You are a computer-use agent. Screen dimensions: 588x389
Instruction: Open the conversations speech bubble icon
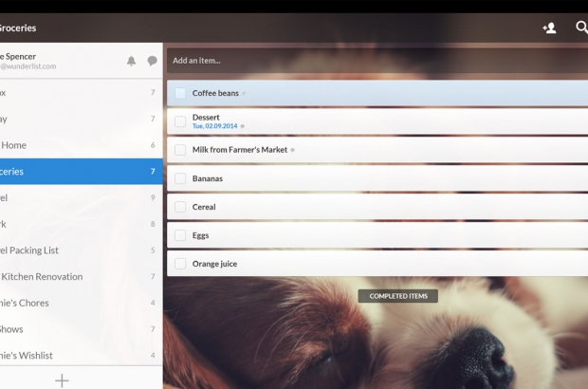point(152,61)
